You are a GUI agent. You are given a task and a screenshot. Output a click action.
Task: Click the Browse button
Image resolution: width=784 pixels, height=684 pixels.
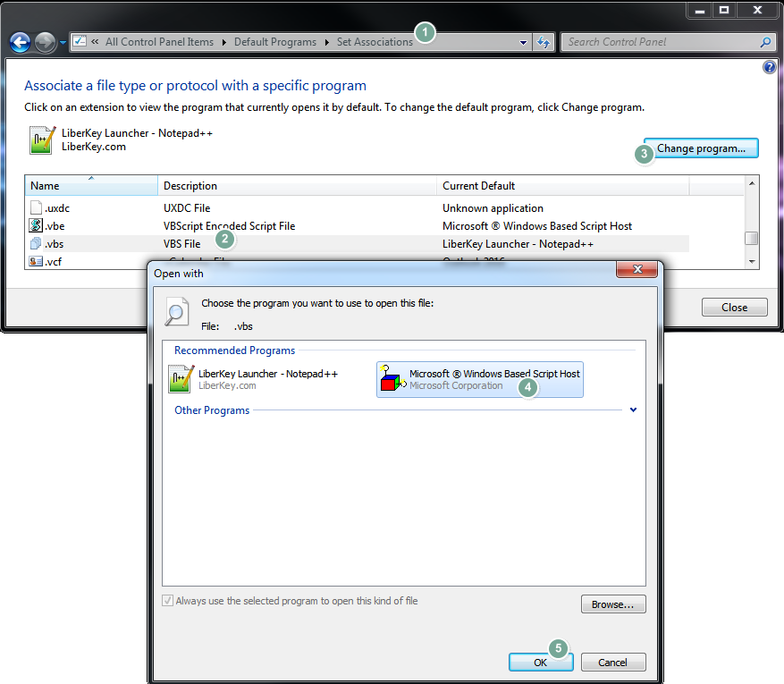tap(612, 604)
